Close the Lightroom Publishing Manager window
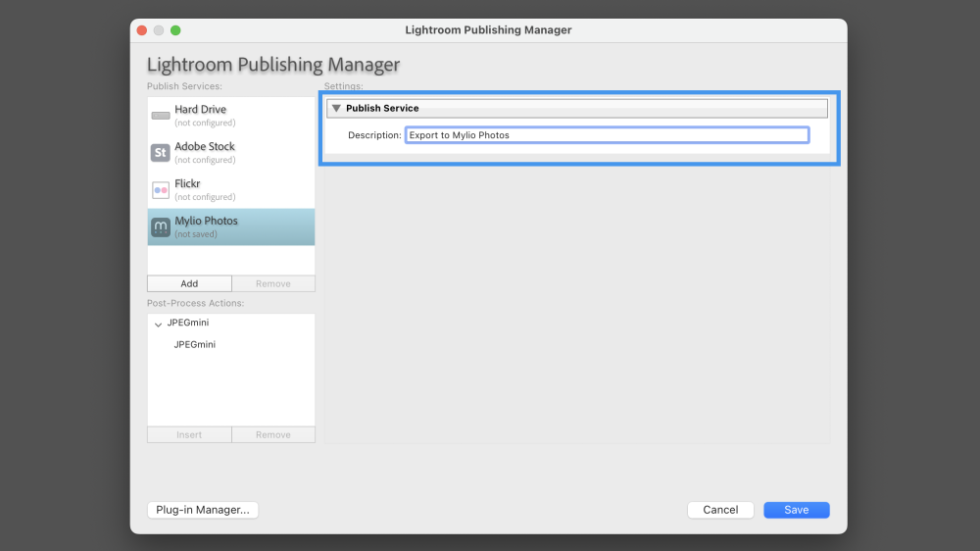 pos(142,30)
